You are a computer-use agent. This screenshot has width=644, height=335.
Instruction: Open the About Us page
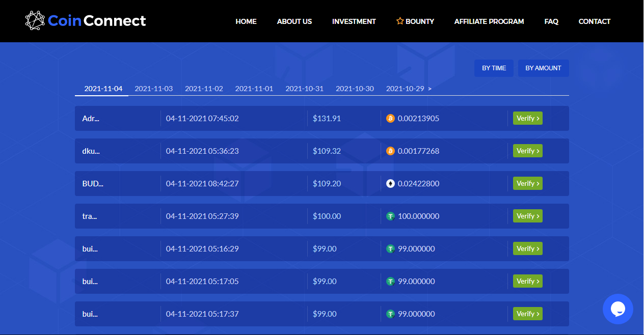coord(294,21)
